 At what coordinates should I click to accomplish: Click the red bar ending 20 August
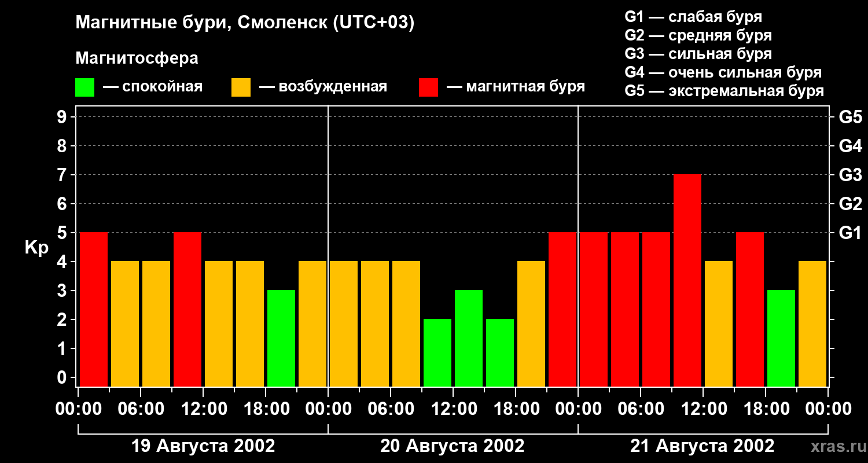[x=562, y=309]
